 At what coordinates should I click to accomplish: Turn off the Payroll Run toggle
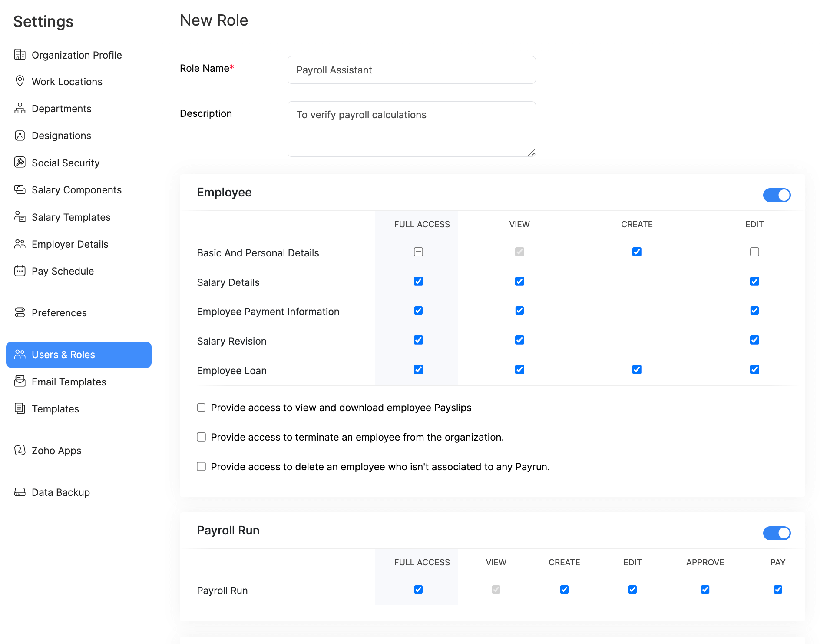click(777, 533)
